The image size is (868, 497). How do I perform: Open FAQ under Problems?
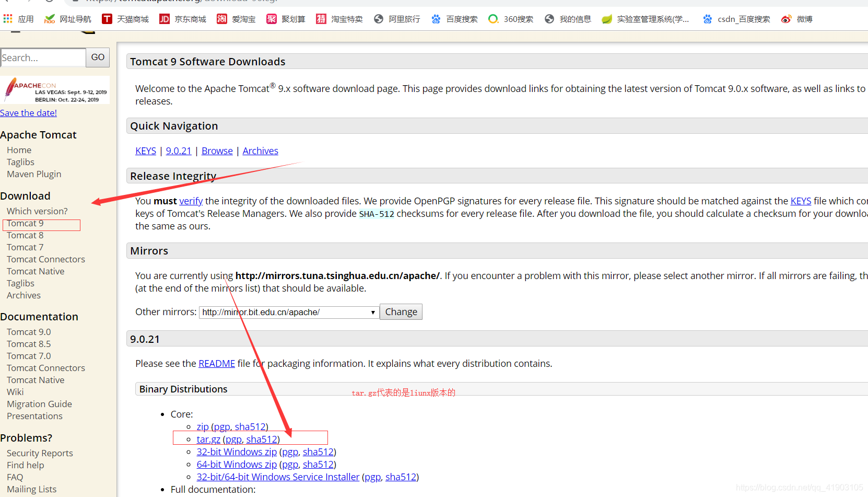(x=15, y=477)
